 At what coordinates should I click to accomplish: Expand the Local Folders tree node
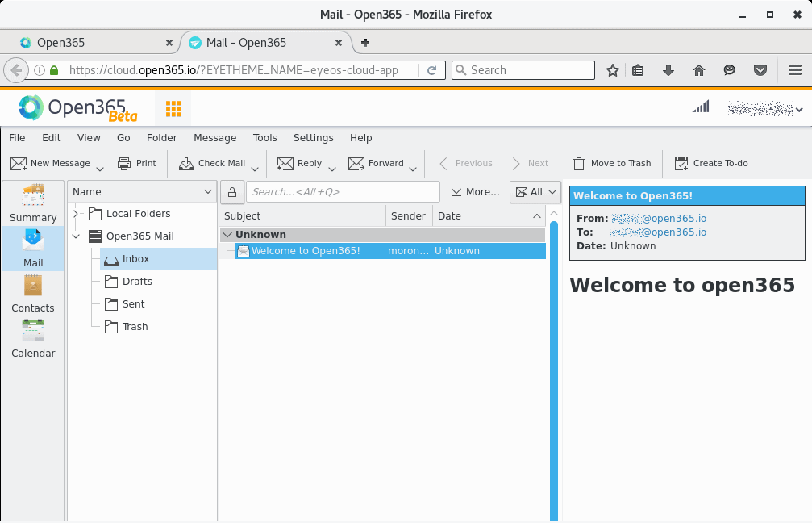tap(77, 214)
